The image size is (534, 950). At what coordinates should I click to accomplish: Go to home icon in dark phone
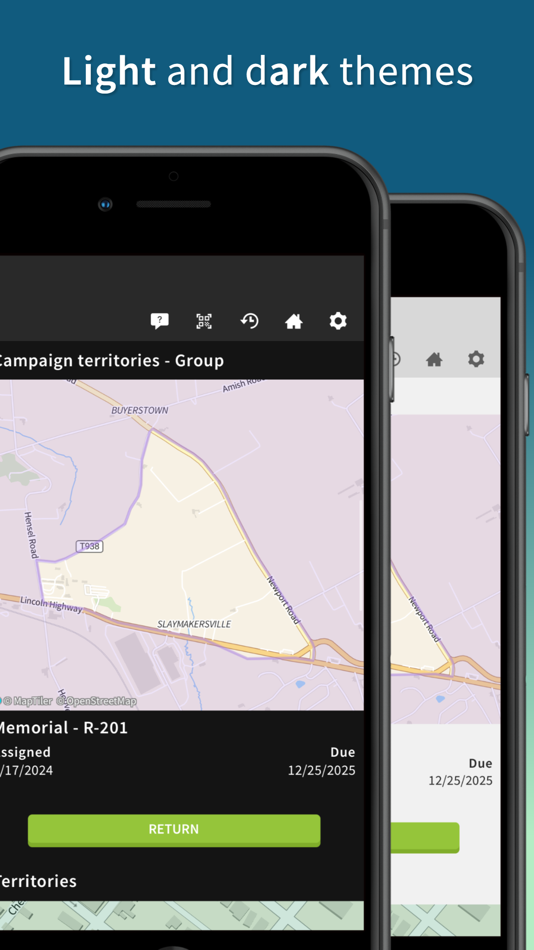294,321
